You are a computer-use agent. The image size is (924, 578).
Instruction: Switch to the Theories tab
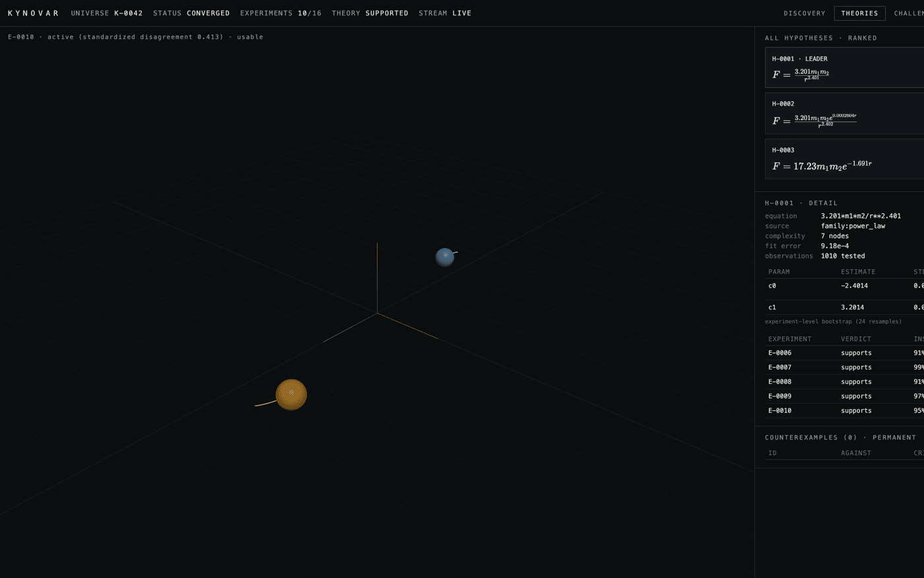pos(859,13)
